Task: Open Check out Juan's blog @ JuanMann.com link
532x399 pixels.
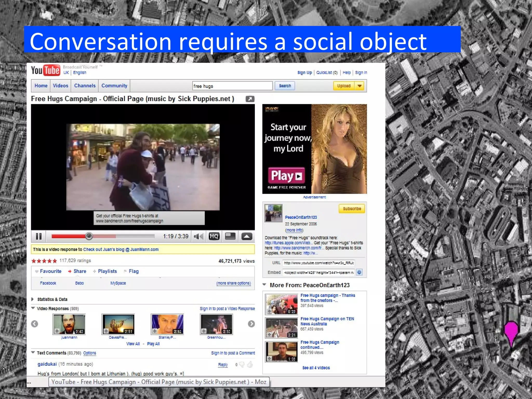Action: click(121, 249)
